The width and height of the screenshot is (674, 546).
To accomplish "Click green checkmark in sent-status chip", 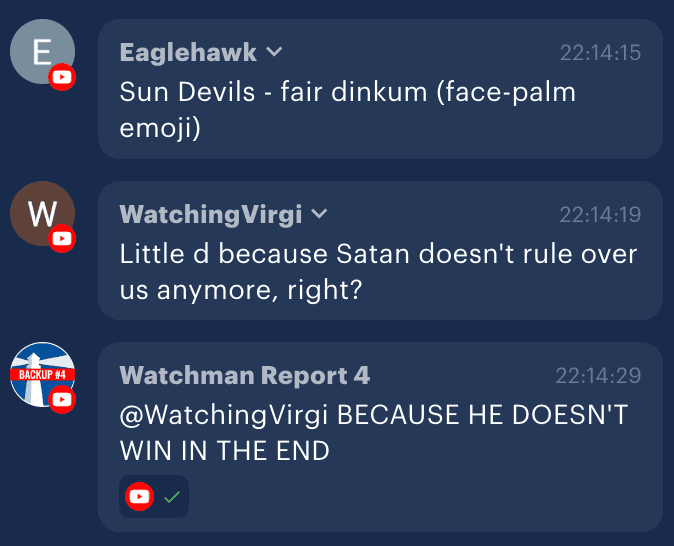I will click(x=172, y=497).
